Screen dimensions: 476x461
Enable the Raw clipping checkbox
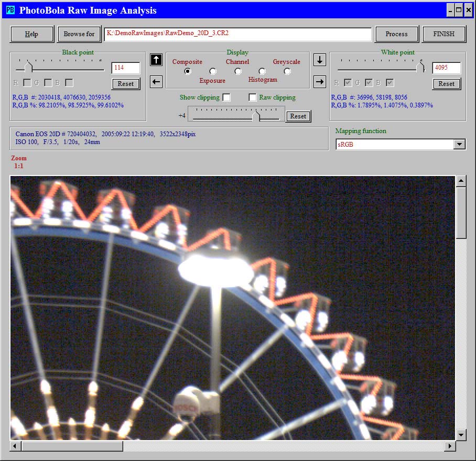click(x=253, y=97)
